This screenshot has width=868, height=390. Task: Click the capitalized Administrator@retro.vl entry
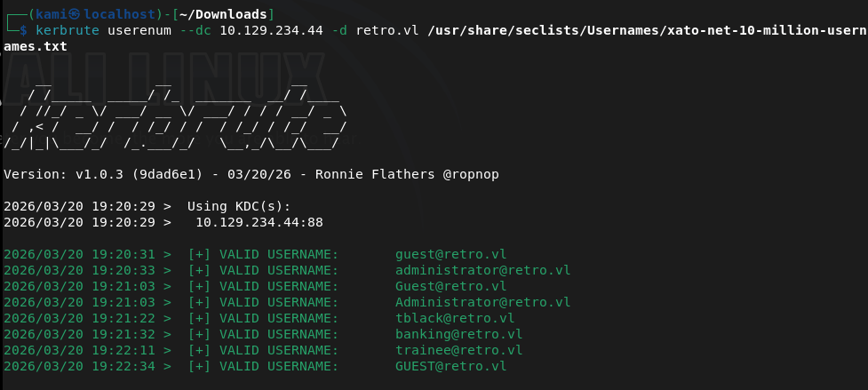tap(482, 302)
